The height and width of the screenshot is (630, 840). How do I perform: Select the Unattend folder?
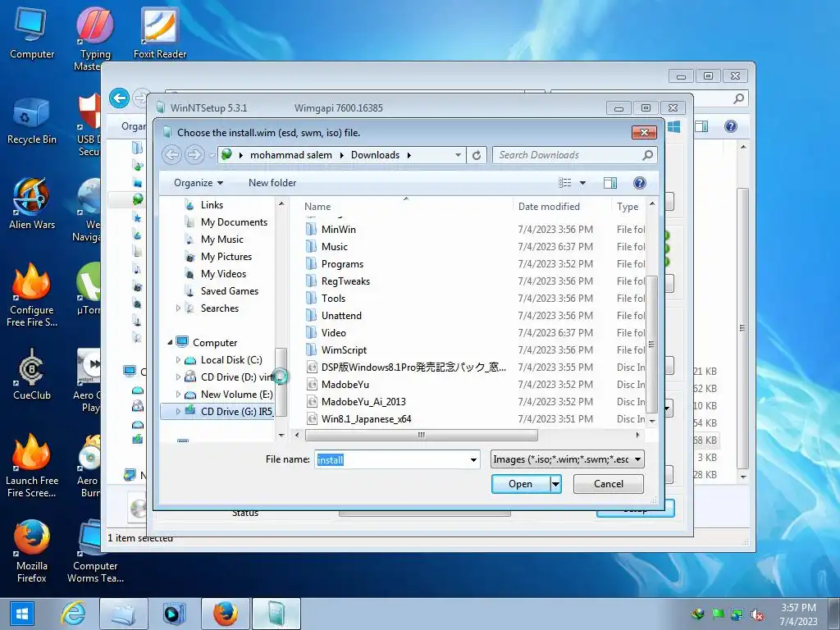(341, 316)
